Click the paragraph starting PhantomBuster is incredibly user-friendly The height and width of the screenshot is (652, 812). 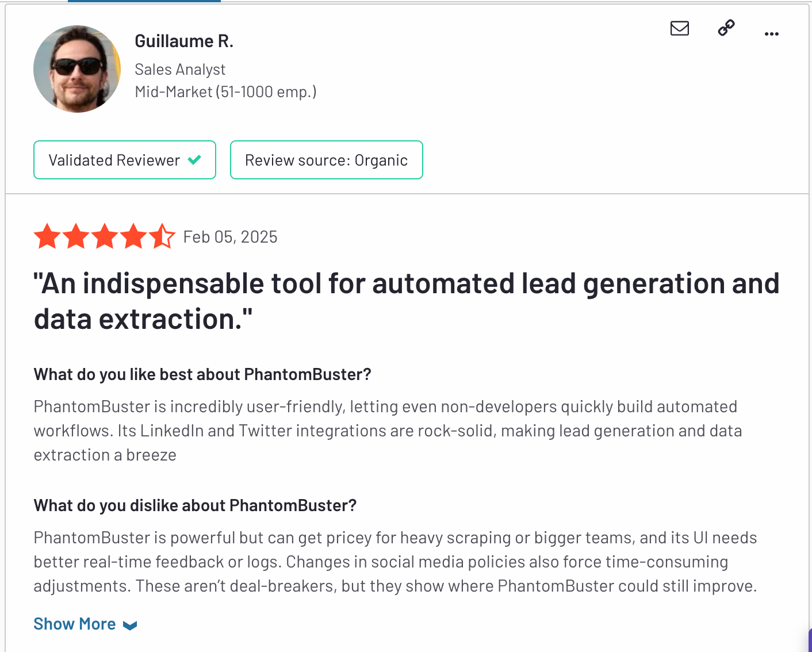(388, 431)
